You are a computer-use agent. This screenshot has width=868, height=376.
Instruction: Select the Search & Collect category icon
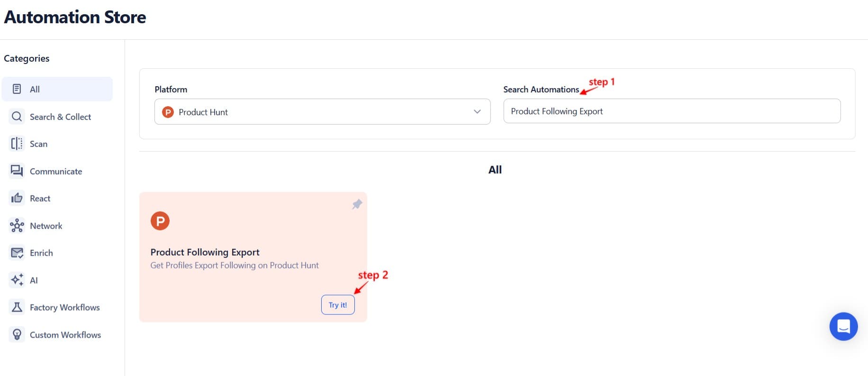coord(17,117)
